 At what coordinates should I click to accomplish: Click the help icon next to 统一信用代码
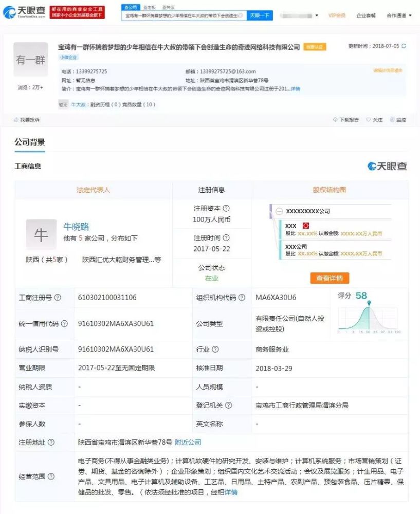click(x=65, y=323)
